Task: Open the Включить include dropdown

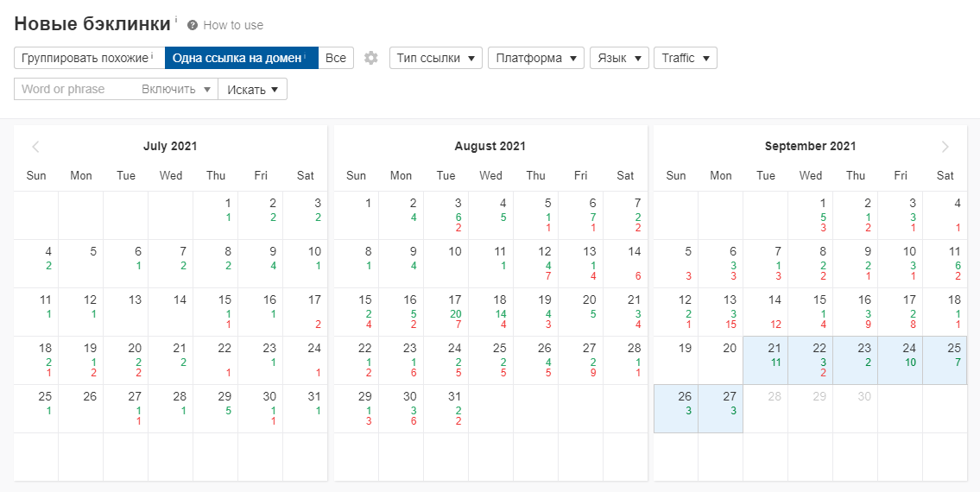Action: [x=176, y=89]
